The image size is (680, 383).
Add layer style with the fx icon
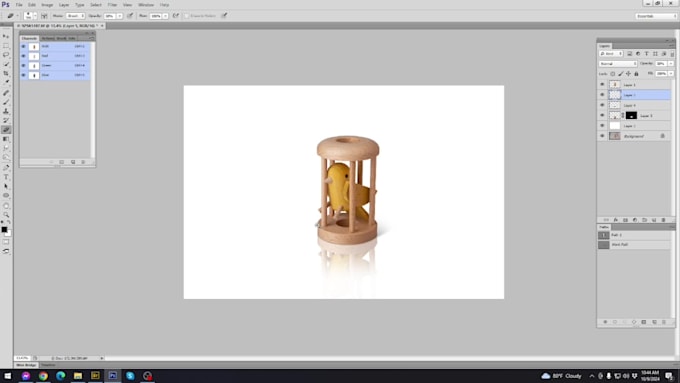(616, 220)
